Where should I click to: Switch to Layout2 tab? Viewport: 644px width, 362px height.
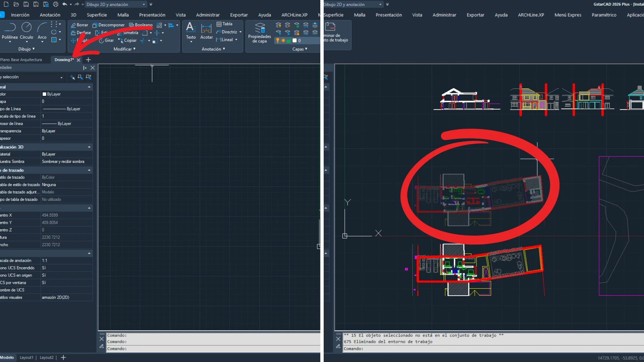click(47, 357)
